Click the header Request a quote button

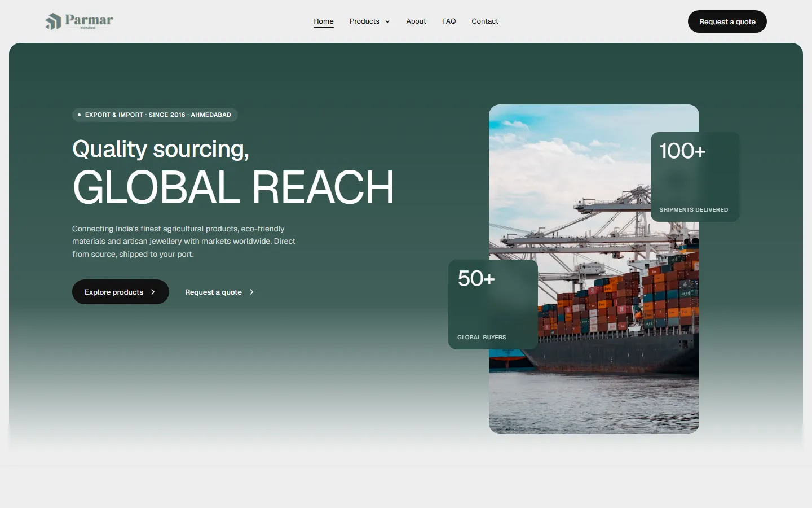click(727, 21)
